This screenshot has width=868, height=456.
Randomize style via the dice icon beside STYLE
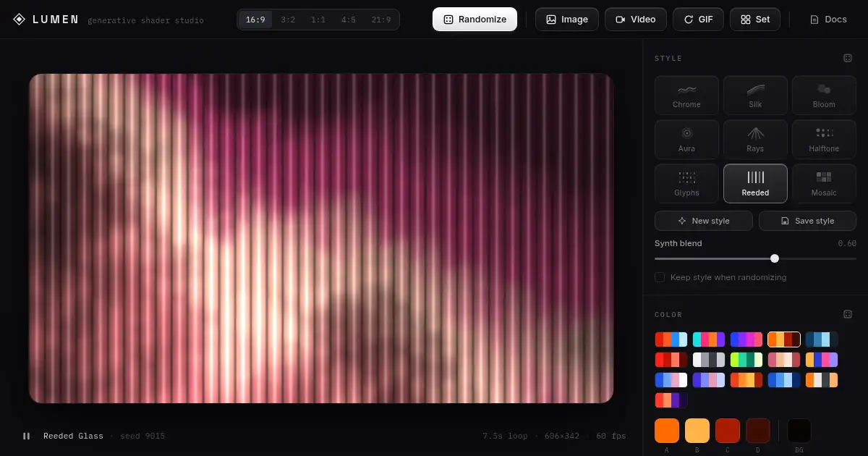848,58
